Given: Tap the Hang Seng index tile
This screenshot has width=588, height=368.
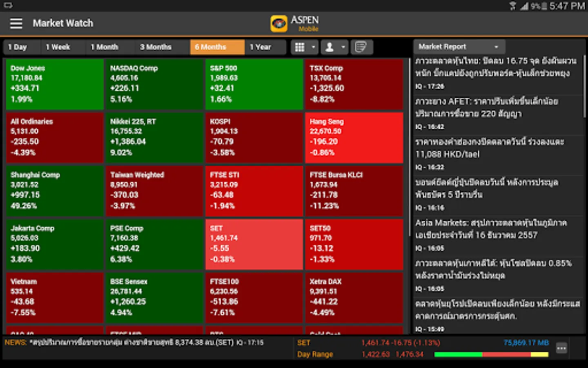Looking at the screenshot, I should [x=354, y=138].
